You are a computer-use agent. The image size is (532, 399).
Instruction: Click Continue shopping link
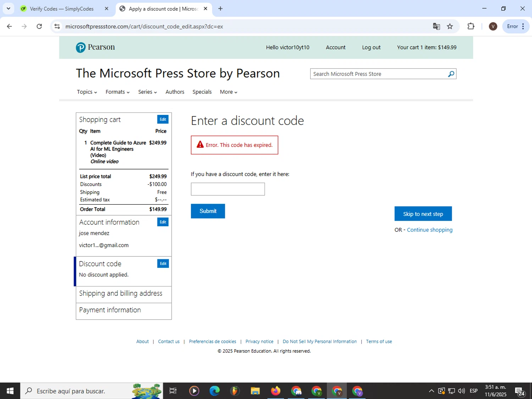[x=430, y=230]
